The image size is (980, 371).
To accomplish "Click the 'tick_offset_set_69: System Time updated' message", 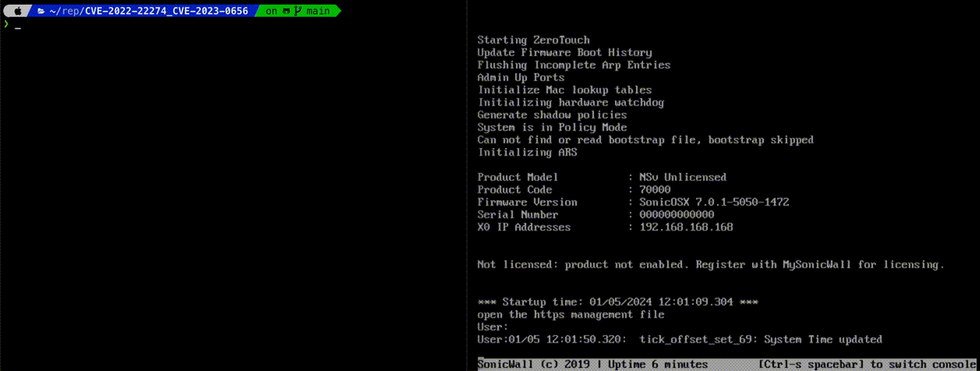I will 761,340.
